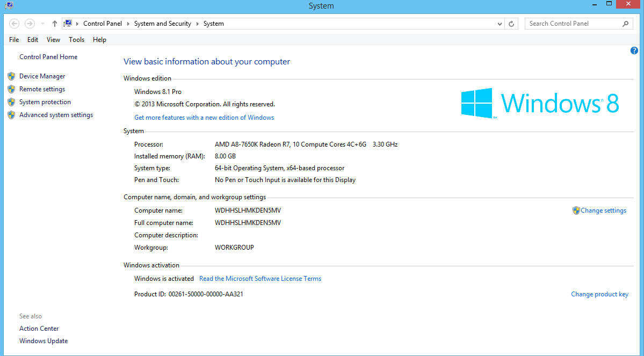
Task: Click the Forward navigation arrow
Action: [x=30, y=24]
